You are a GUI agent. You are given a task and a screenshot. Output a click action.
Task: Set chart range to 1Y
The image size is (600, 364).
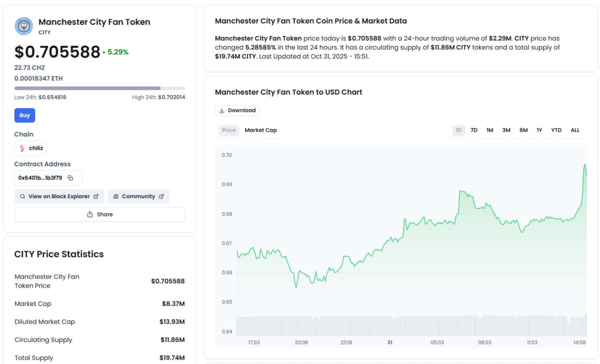click(539, 130)
